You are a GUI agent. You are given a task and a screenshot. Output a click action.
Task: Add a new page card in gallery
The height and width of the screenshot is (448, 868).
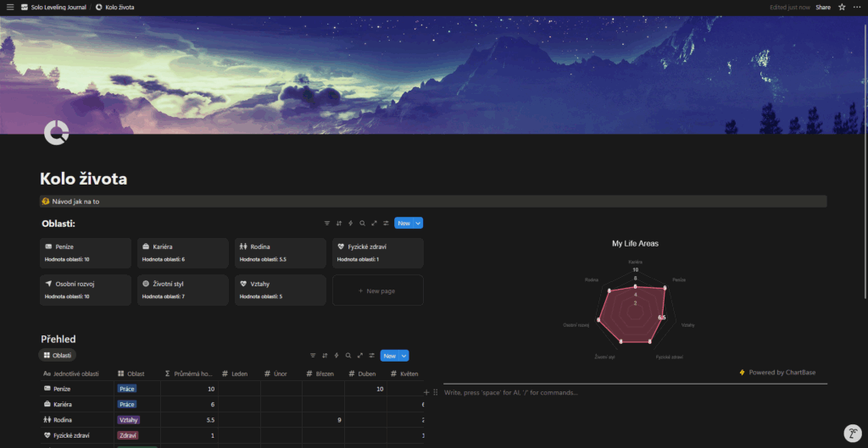tap(377, 290)
